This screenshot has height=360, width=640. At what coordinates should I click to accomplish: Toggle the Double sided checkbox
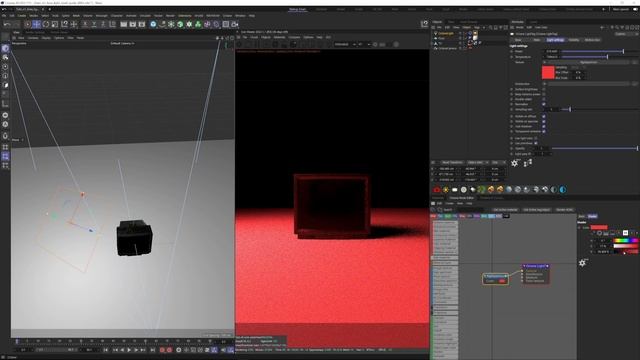click(544, 99)
